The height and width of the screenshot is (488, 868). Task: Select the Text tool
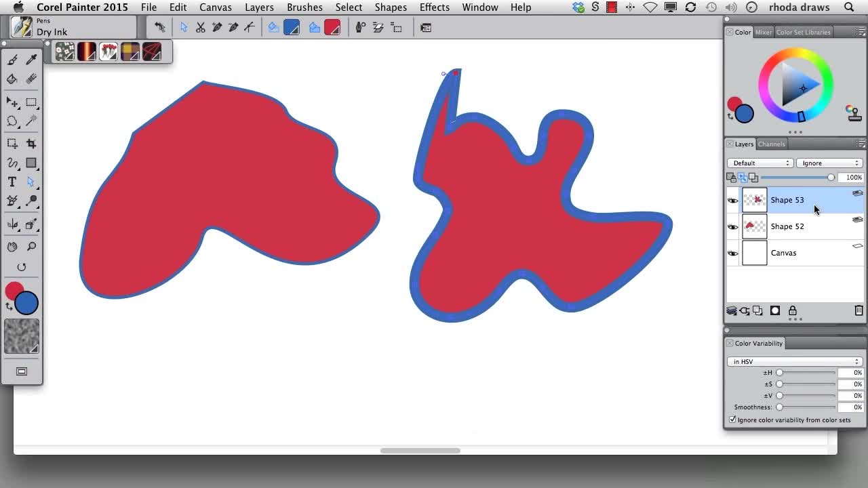12,182
